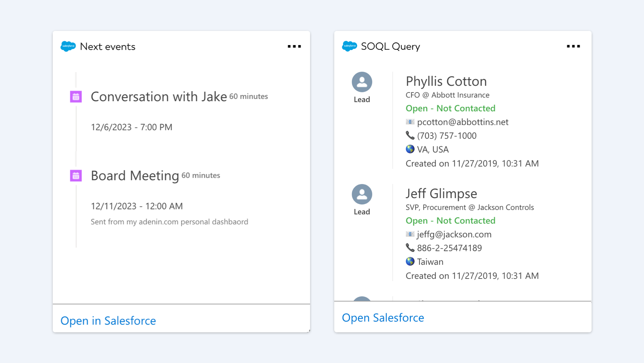Screen dimensions: 644x363
Task: Click Phyllis Cotton's Created on timestamp
Action: pyautogui.click(x=472, y=164)
